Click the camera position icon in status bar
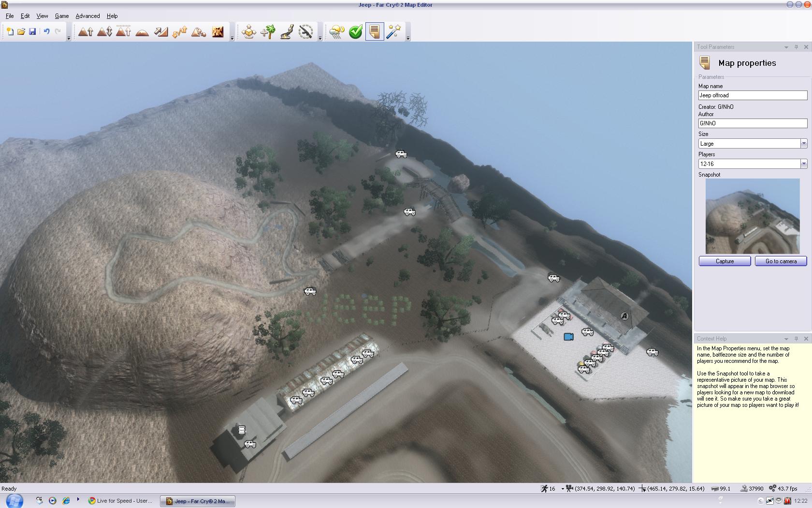812x508 pixels. coord(569,489)
